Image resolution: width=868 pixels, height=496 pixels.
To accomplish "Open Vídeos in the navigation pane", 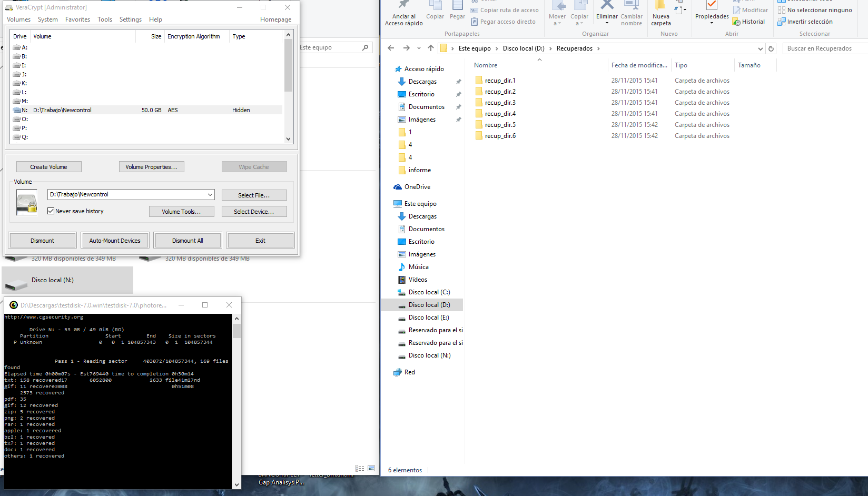I will (x=412, y=280).
